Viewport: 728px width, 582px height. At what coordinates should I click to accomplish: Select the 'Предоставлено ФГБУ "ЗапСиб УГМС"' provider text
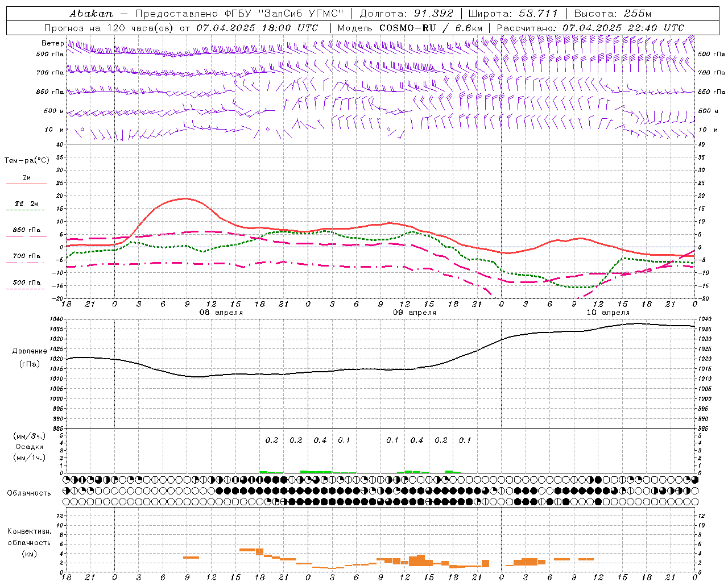239,14
